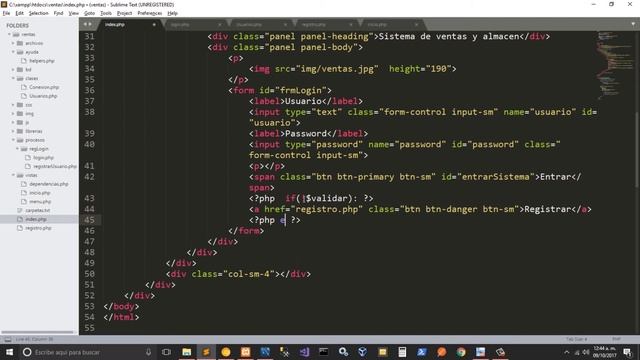This screenshot has height=360, width=640.
Task: Open the Calculator taskbar icon
Action: coord(402,352)
